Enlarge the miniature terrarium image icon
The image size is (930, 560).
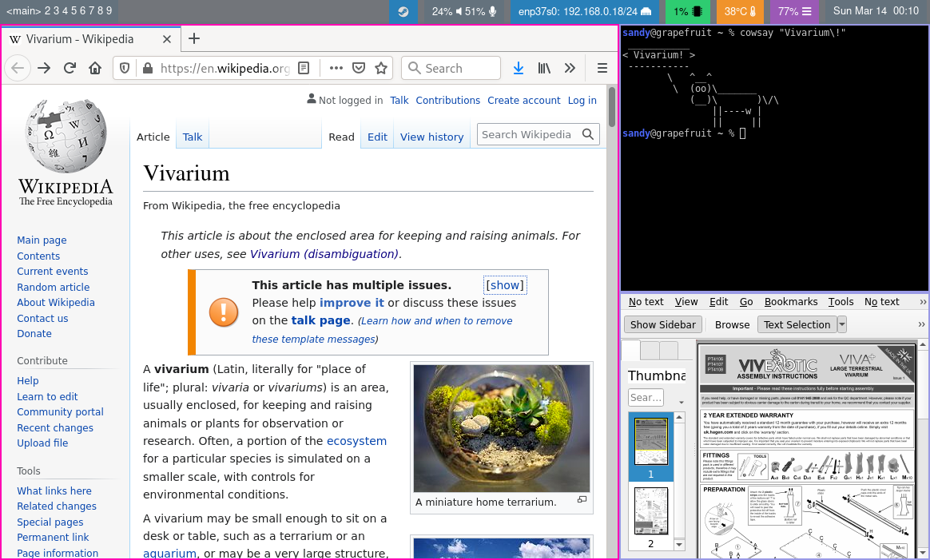tap(582, 500)
